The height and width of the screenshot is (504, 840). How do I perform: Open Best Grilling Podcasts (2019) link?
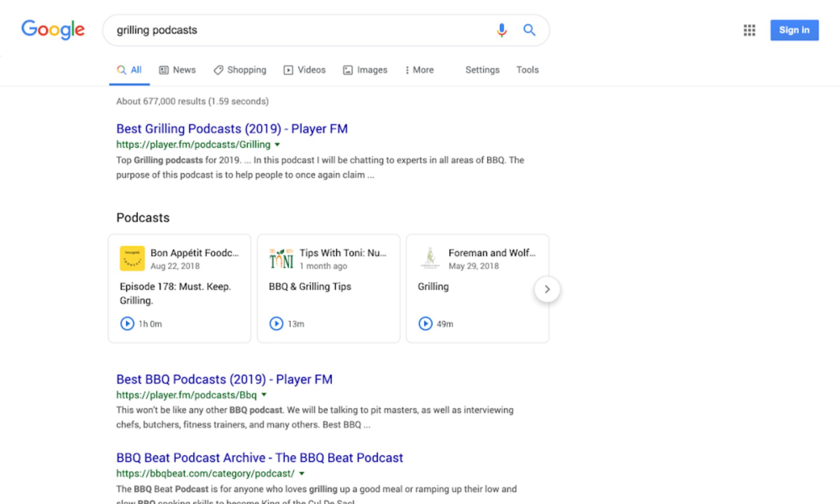232,129
